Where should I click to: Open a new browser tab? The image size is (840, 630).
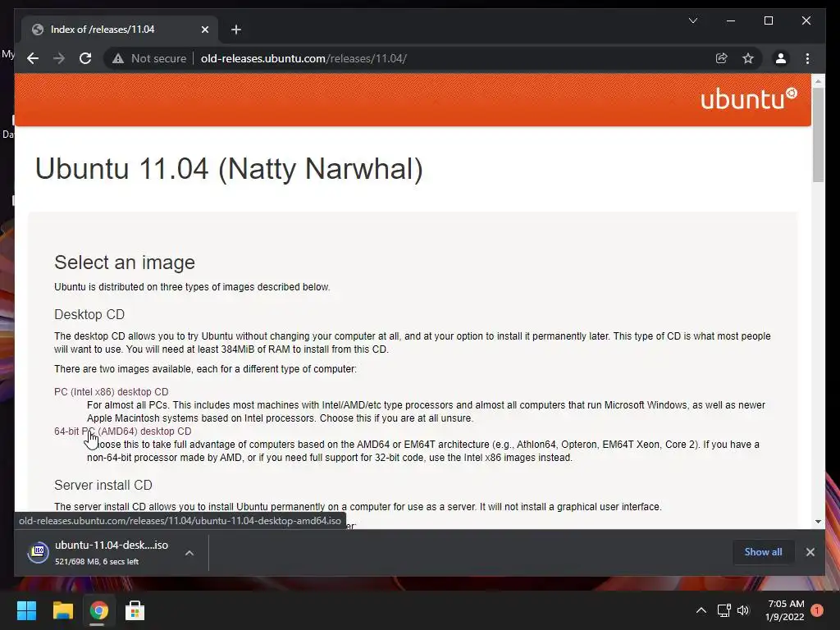coord(236,30)
